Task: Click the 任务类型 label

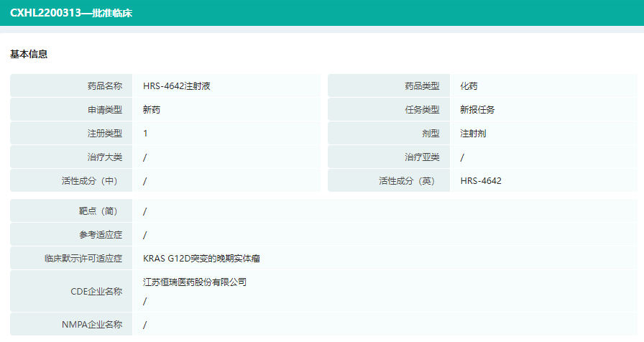Action: [422, 110]
